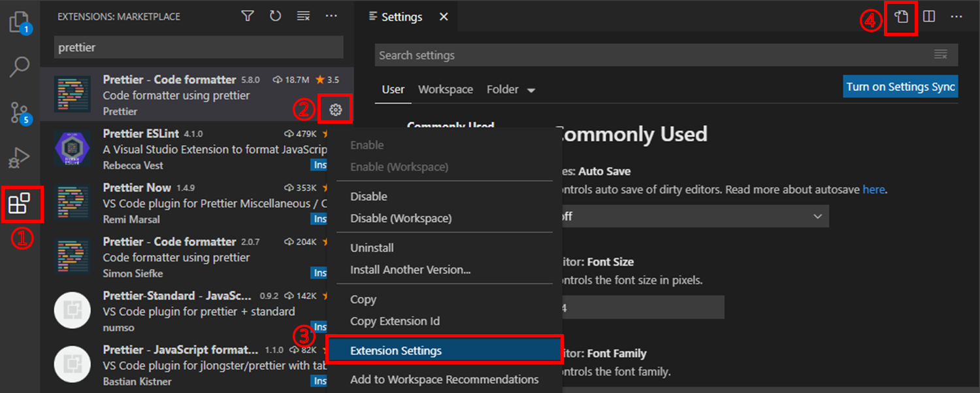Open the Search view in activity bar

tap(20, 67)
